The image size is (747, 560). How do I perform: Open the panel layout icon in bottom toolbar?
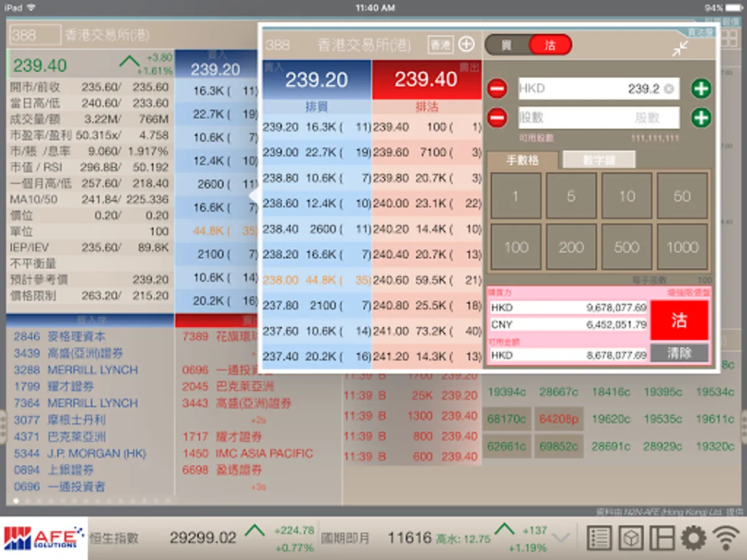662,538
